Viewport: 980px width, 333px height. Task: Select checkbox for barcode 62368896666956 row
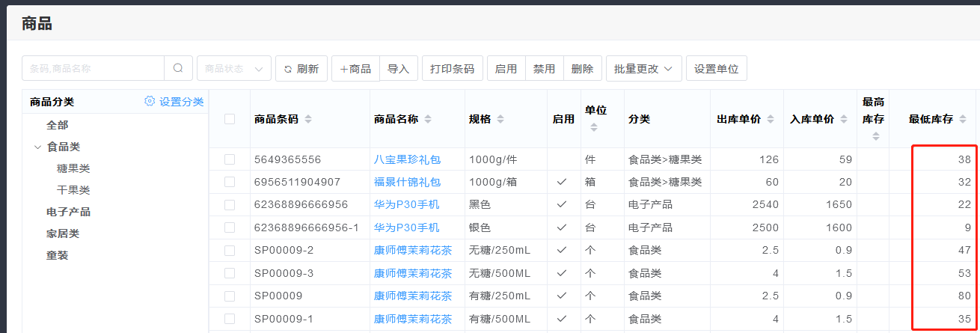click(230, 204)
